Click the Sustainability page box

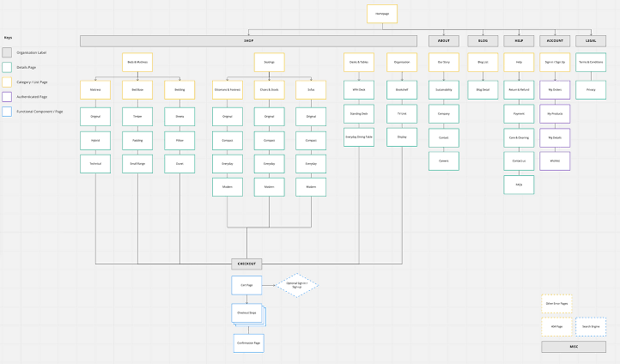point(444,90)
